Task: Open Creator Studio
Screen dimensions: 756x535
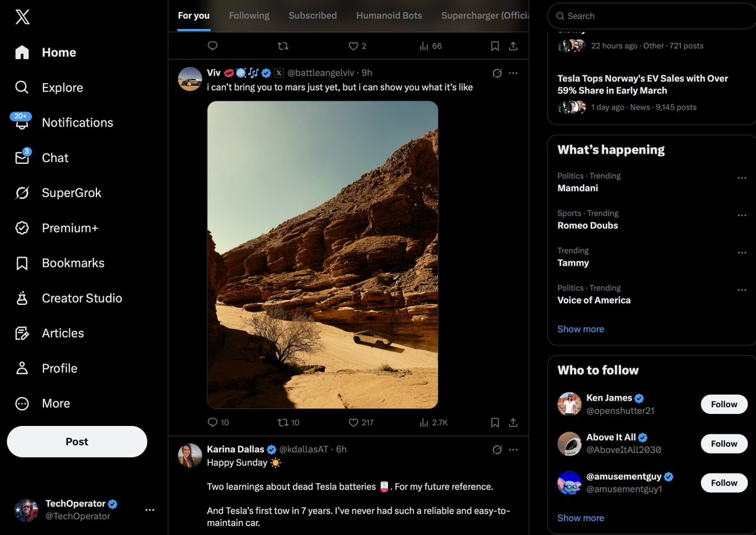Action: click(x=82, y=298)
